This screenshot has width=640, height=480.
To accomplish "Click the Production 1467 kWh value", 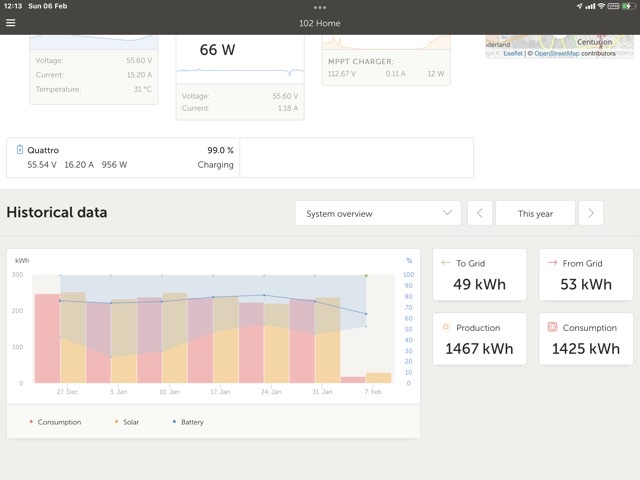I will click(479, 349).
